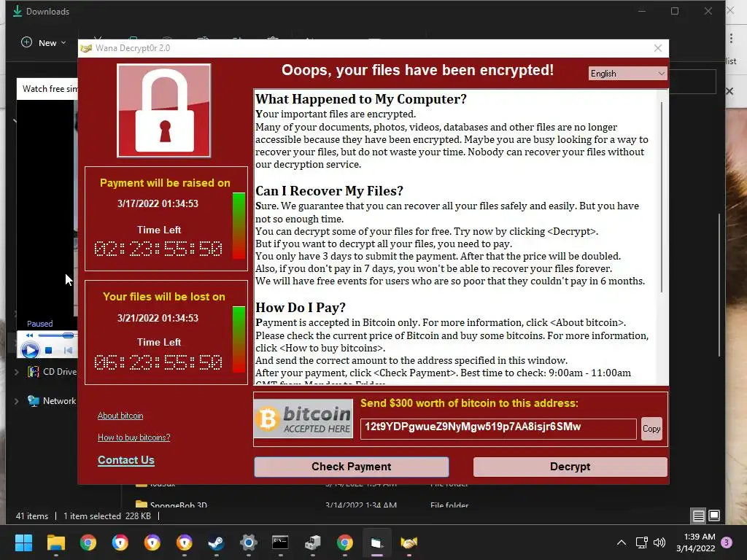
Task: Expand the Network tree item
Action: (x=17, y=401)
